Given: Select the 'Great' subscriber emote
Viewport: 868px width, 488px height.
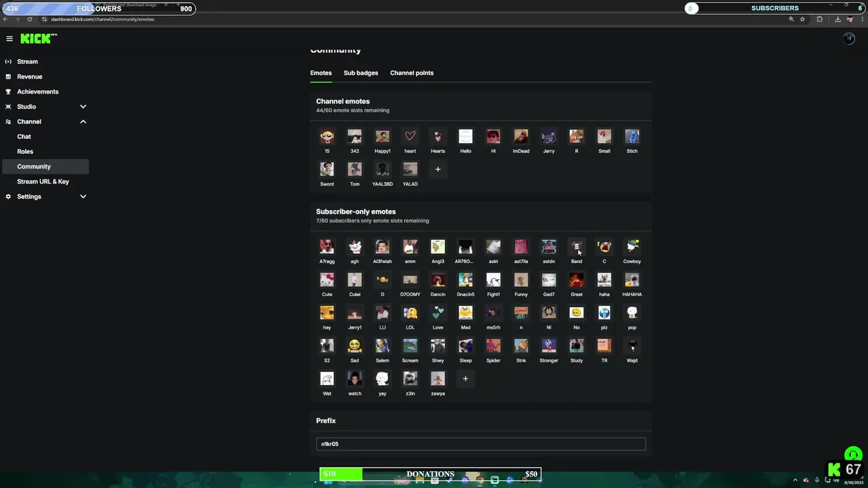Looking at the screenshot, I should coord(576,280).
